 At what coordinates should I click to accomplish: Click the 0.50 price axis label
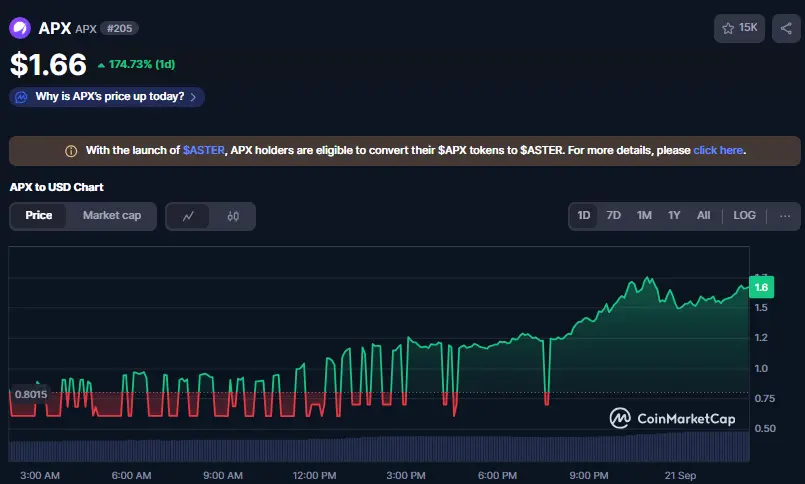(x=764, y=429)
